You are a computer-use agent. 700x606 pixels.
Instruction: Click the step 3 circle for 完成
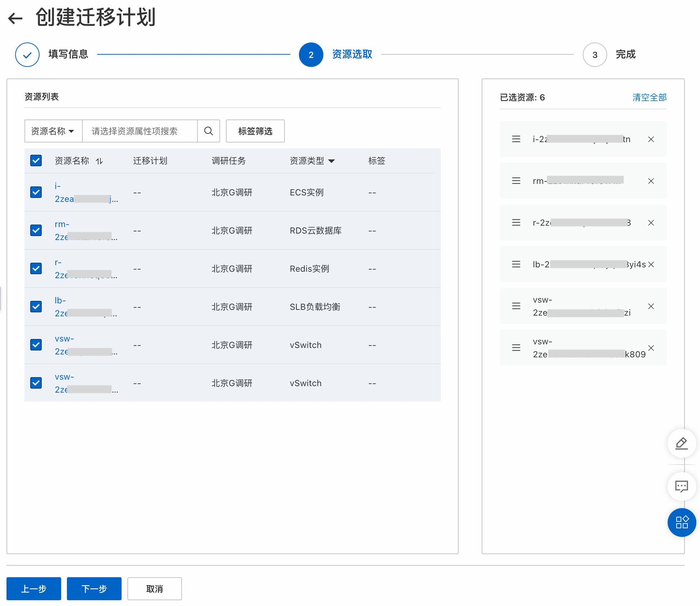595,55
